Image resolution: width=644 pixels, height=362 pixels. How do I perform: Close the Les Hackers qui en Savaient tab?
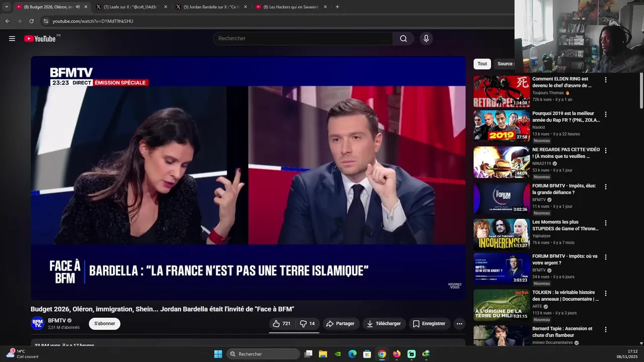325,7
